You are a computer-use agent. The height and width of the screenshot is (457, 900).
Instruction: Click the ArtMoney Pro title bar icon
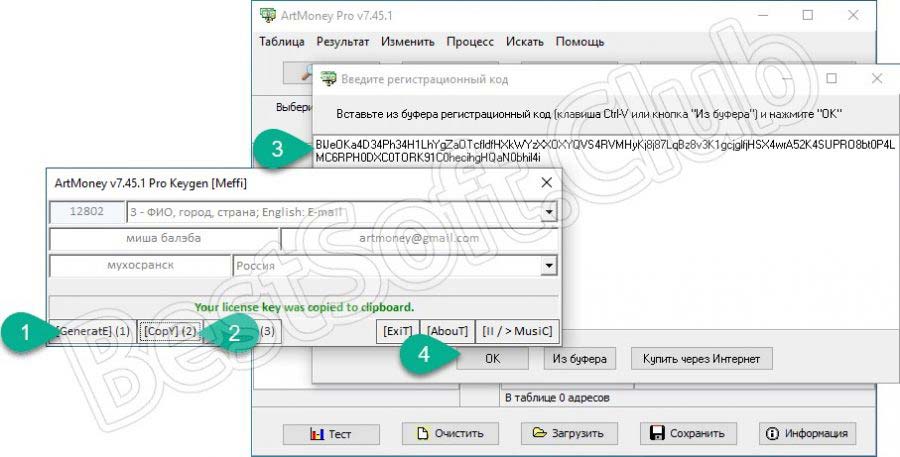(x=267, y=15)
